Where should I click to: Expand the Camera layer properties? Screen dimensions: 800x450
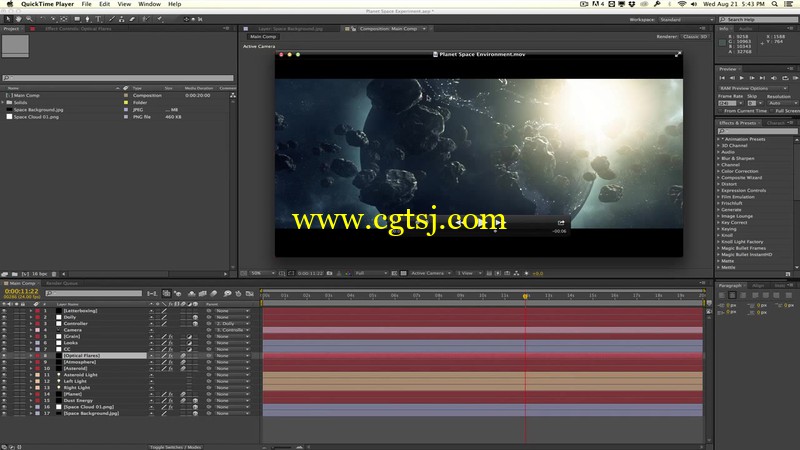tap(31, 330)
